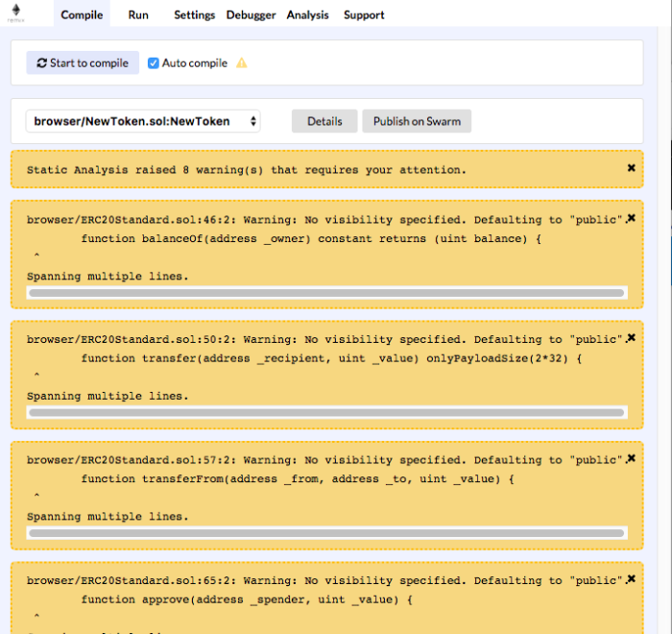Close the transferFrom function warning

(x=631, y=459)
